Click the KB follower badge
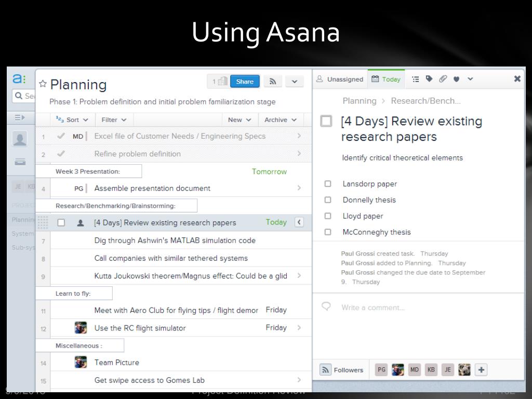The width and height of the screenshot is (532, 399). [x=431, y=370]
